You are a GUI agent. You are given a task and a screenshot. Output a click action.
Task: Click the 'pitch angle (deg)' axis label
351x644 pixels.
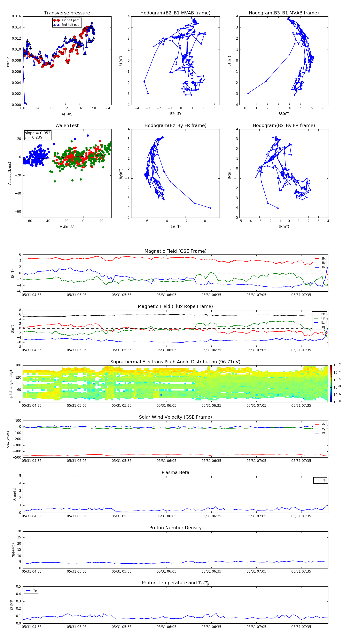11,384
